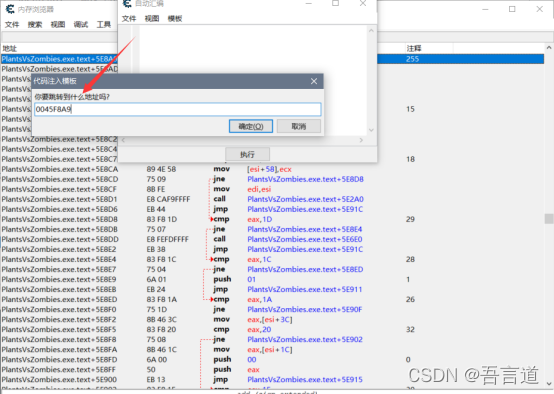Select address row PlantsVsZombies.exe.text+5E8E9
This screenshot has width=554, height=394.
[59, 280]
